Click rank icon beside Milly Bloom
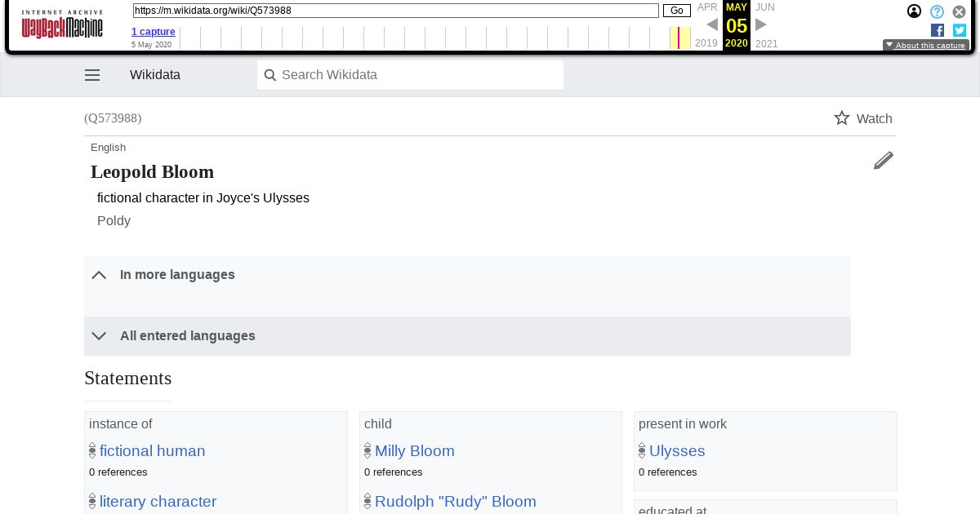This screenshot has width=980, height=514. pos(367,450)
